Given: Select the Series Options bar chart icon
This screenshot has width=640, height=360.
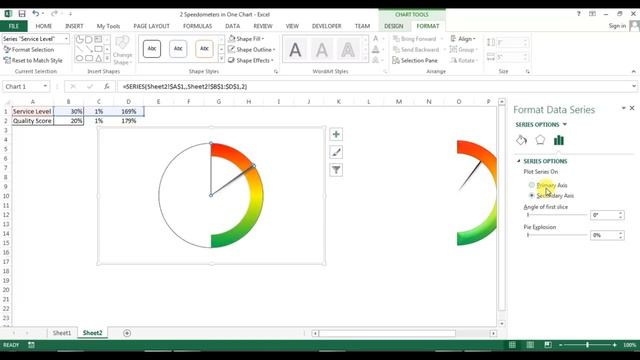Looking at the screenshot, I should coord(559,140).
